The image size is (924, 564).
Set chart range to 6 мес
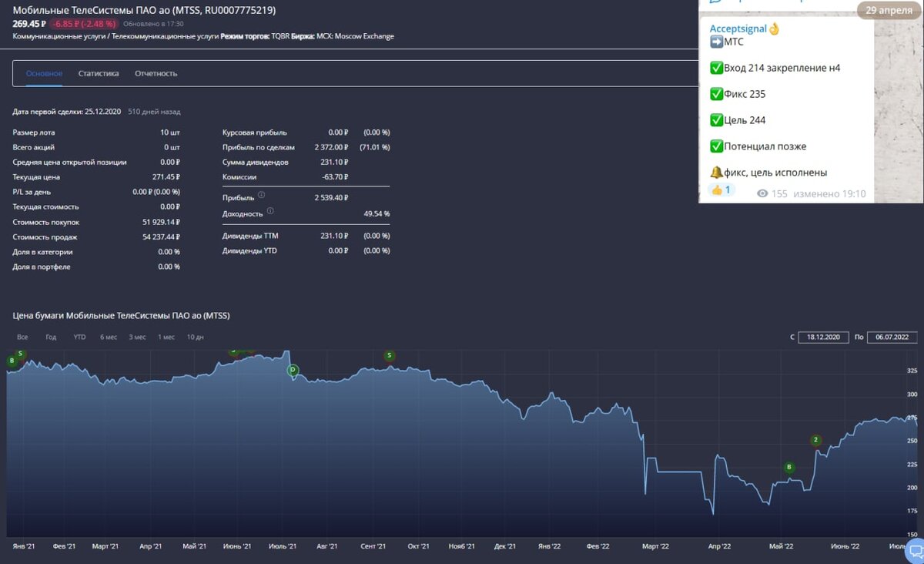(109, 337)
